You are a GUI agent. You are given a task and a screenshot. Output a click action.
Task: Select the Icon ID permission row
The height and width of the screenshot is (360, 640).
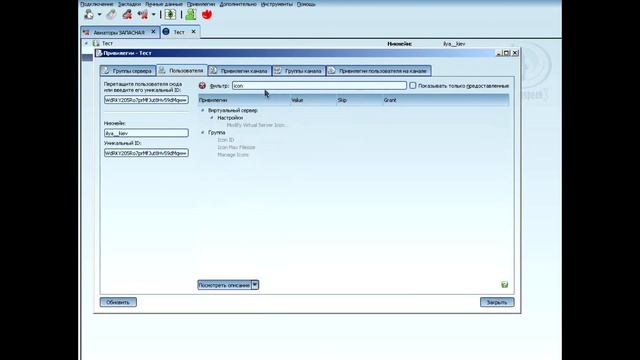click(x=226, y=140)
